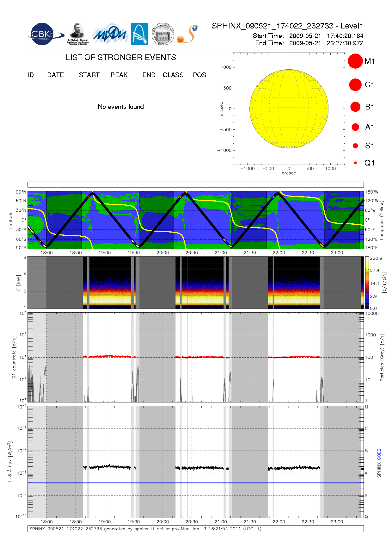Click the red D1 countrate curve near 19:00
This screenshot has width=392, height=555.
click(107, 356)
